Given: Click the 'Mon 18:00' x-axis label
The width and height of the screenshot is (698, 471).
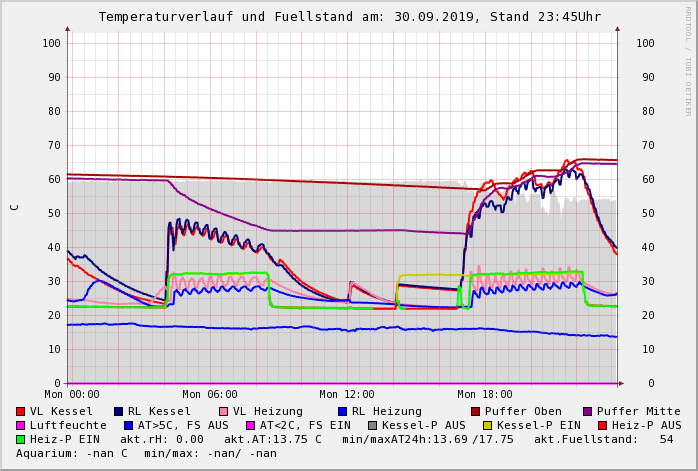Looking at the screenshot, I should pos(485,395).
